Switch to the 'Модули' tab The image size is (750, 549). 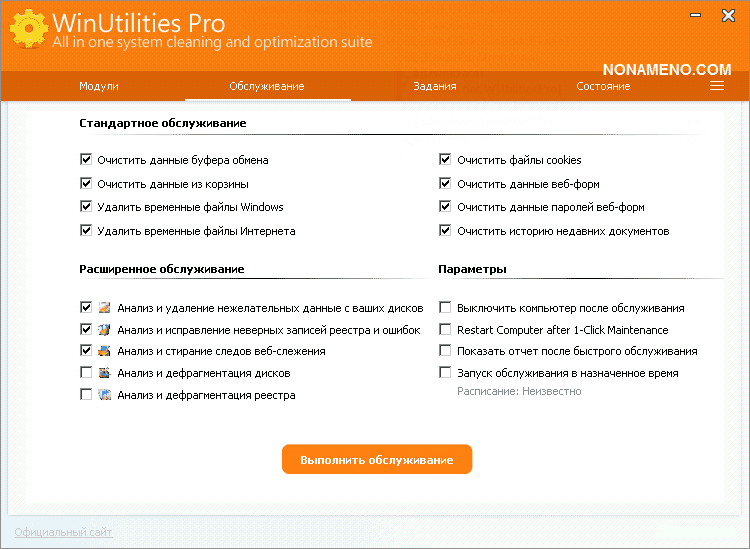click(99, 86)
